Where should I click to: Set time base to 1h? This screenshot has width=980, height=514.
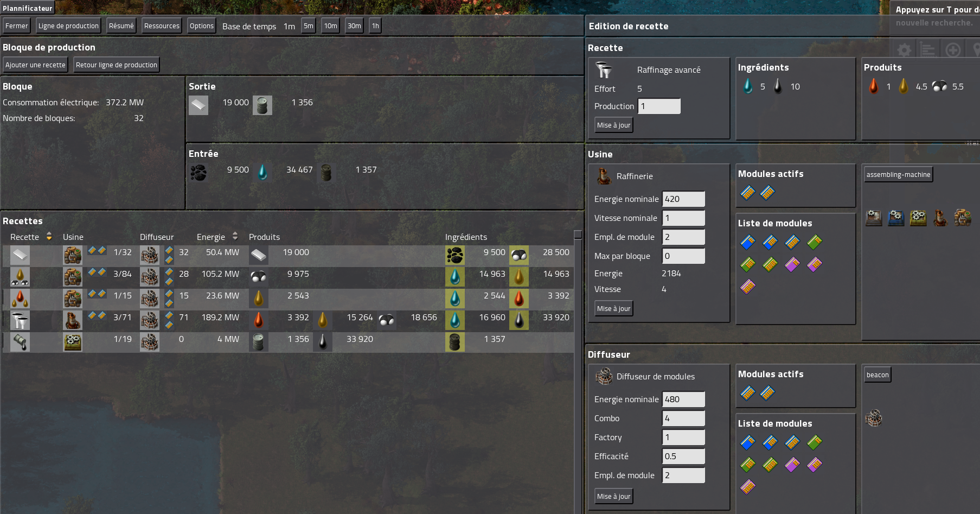[x=375, y=26]
